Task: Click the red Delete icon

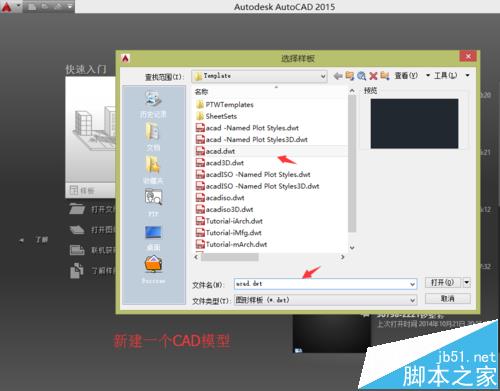Action: [373, 76]
